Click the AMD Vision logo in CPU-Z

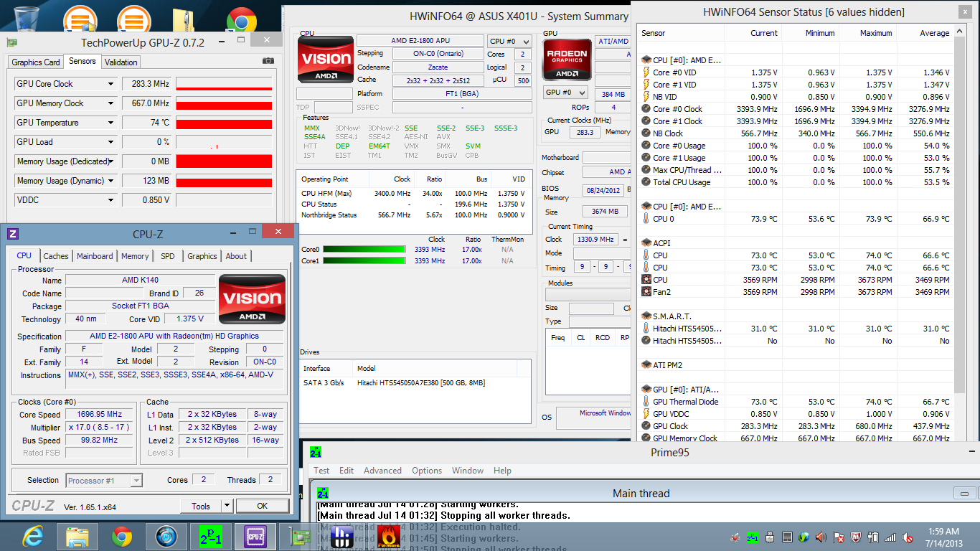[x=252, y=298]
